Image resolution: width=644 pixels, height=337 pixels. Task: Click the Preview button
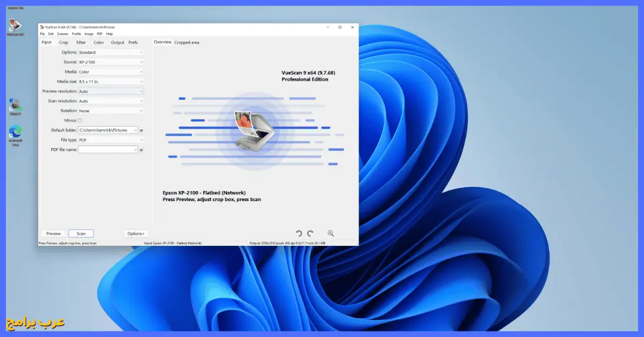click(x=53, y=233)
